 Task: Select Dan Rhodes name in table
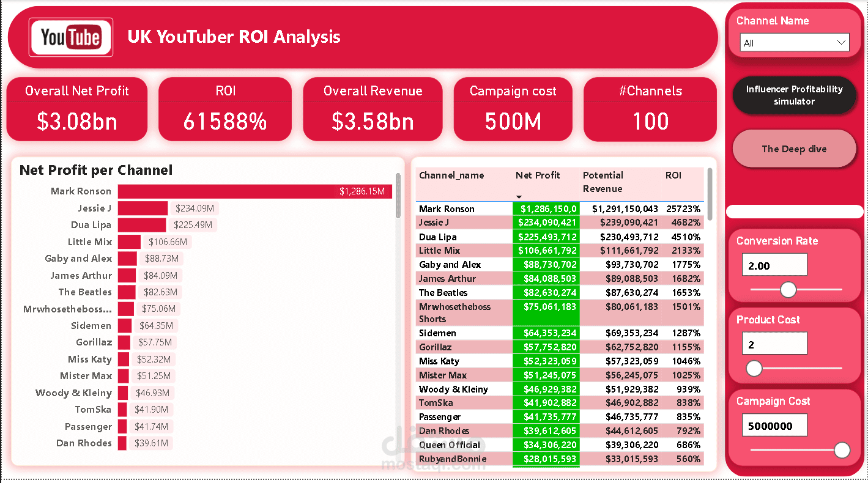click(444, 431)
